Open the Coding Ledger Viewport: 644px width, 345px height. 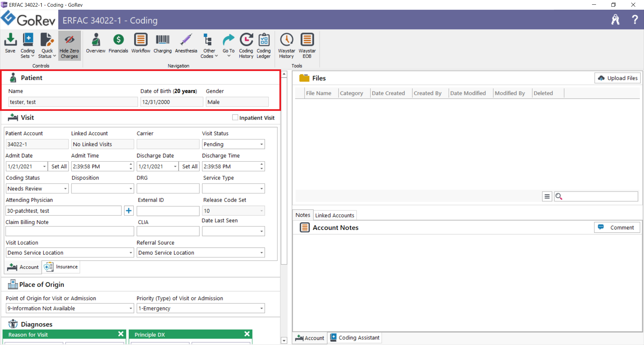coord(264,46)
